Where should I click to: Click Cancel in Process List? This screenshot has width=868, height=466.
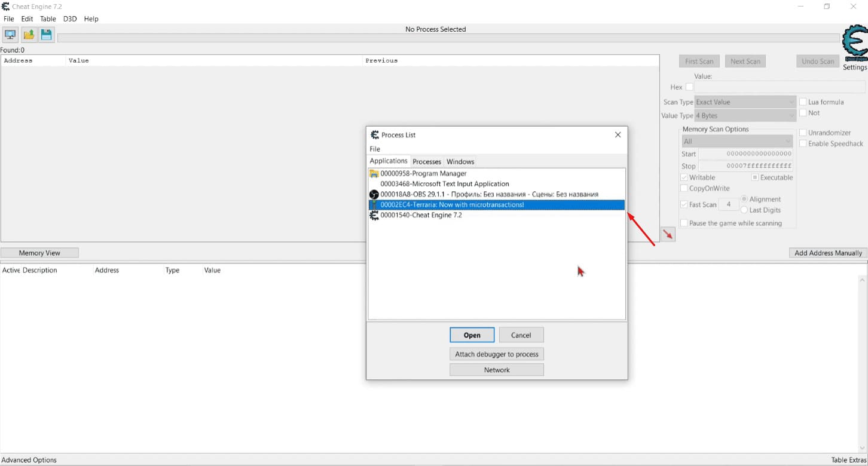coord(521,335)
